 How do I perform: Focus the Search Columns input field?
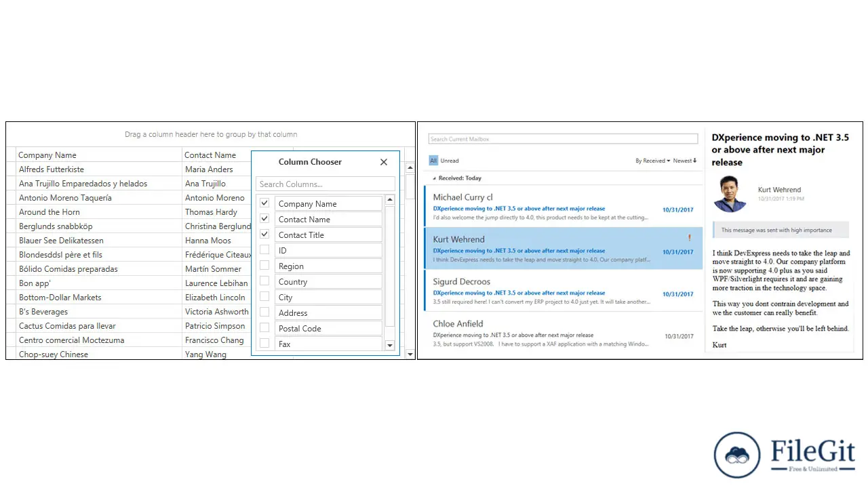(x=325, y=184)
